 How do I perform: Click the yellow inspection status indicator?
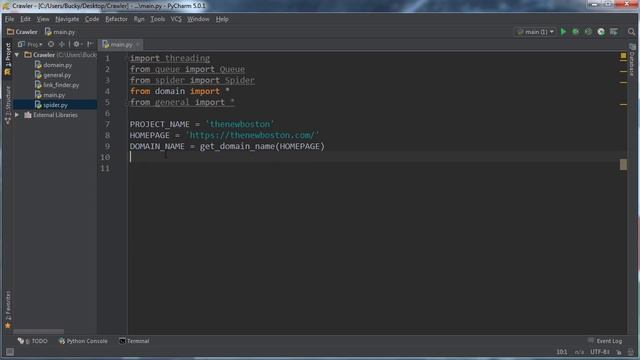point(623,56)
